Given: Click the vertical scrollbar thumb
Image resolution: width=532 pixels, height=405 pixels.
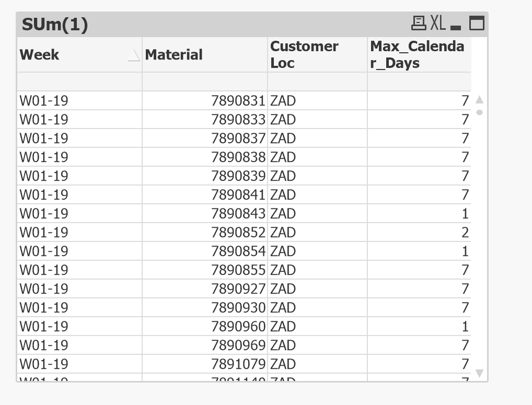Looking at the screenshot, I should [479, 112].
